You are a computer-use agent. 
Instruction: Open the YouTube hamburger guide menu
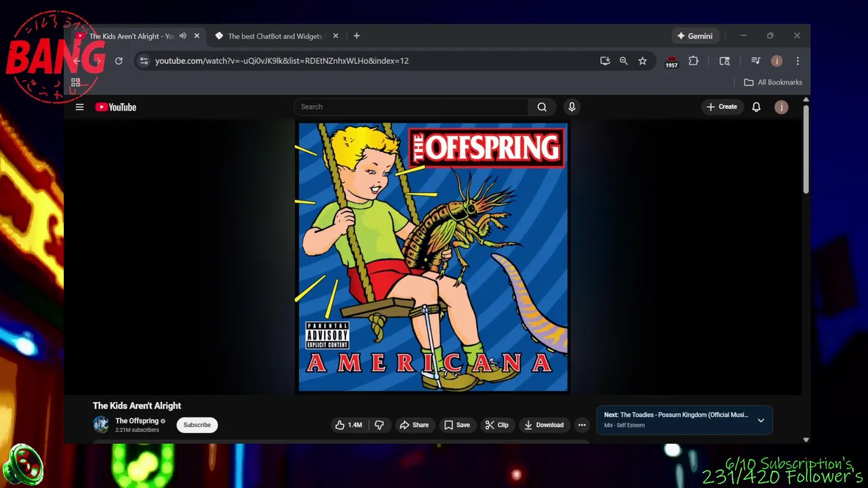coord(79,107)
